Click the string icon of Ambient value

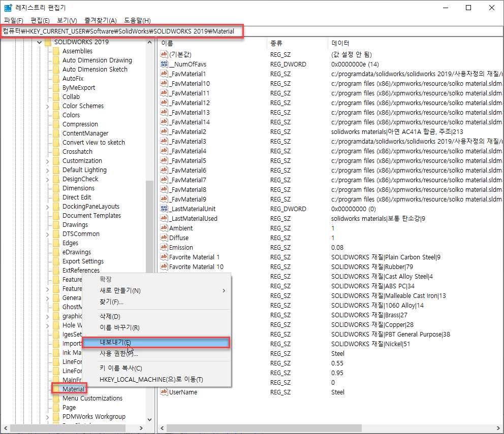click(x=164, y=228)
